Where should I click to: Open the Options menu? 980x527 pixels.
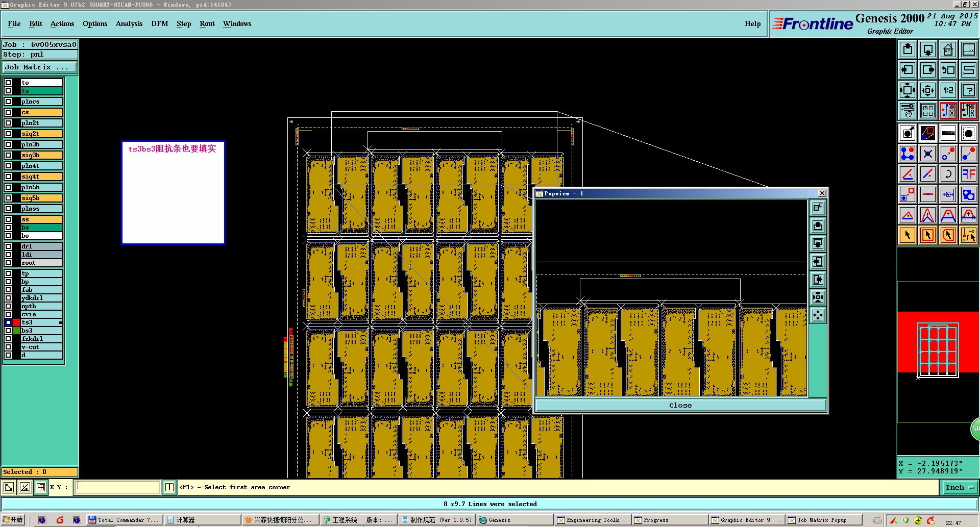point(95,23)
